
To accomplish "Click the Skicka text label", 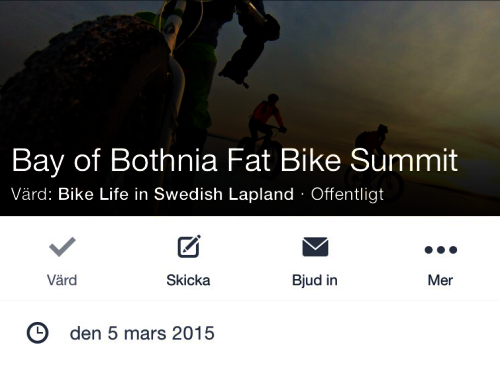I will (188, 280).
